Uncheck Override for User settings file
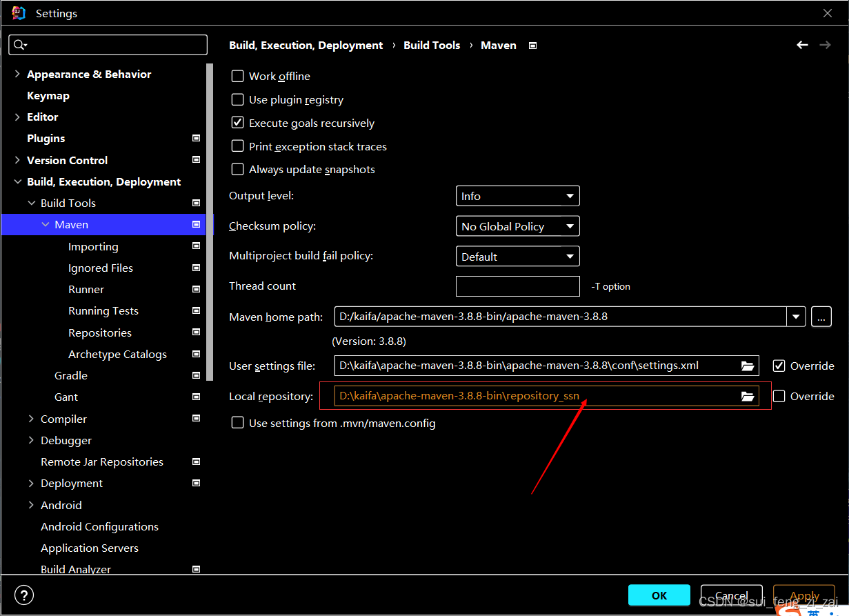The height and width of the screenshot is (616, 849). click(x=779, y=366)
